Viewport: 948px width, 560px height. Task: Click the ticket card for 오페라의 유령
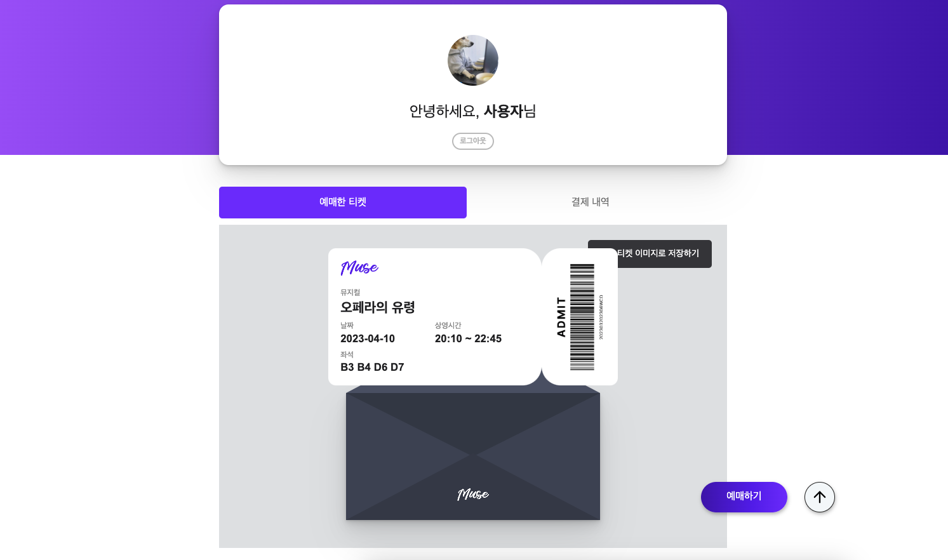434,316
